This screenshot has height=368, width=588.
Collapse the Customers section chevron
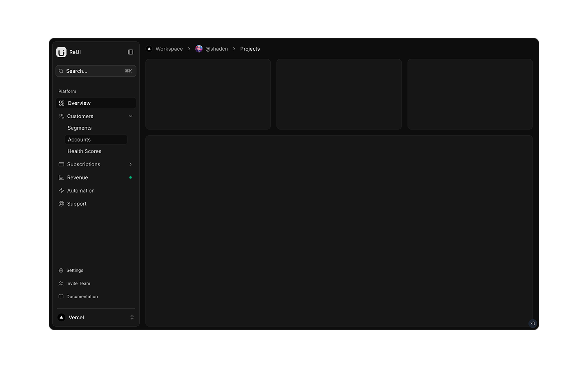point(131,116)
